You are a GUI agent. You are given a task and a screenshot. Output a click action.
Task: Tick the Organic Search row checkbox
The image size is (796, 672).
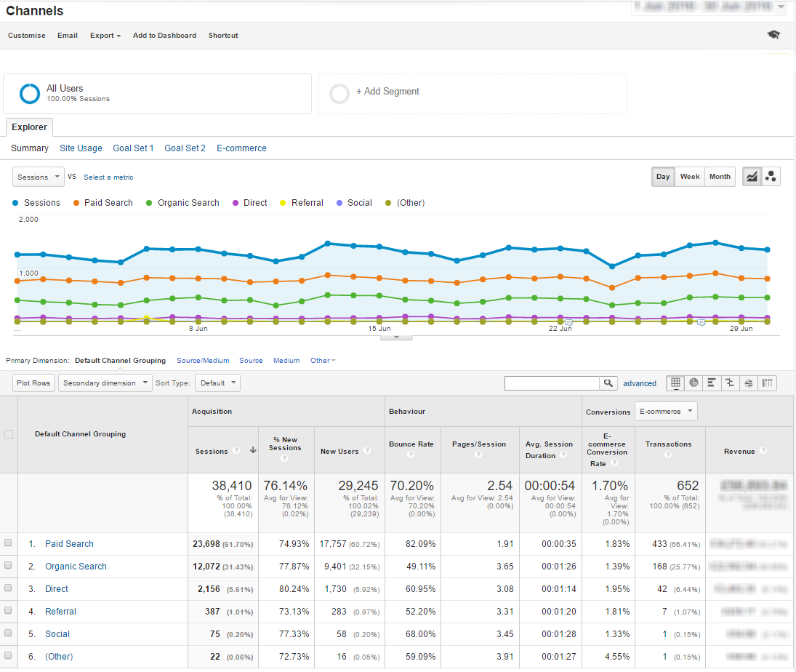[x=8, y=566]
